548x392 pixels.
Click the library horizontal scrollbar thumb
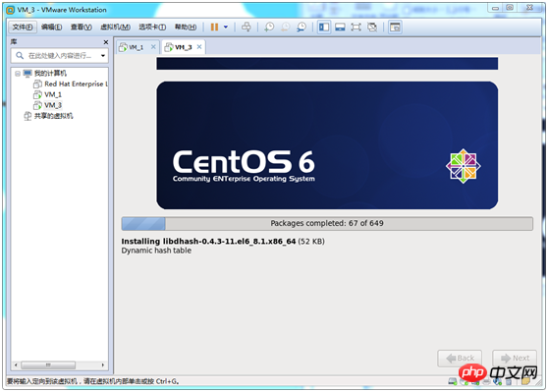(48, 365)
